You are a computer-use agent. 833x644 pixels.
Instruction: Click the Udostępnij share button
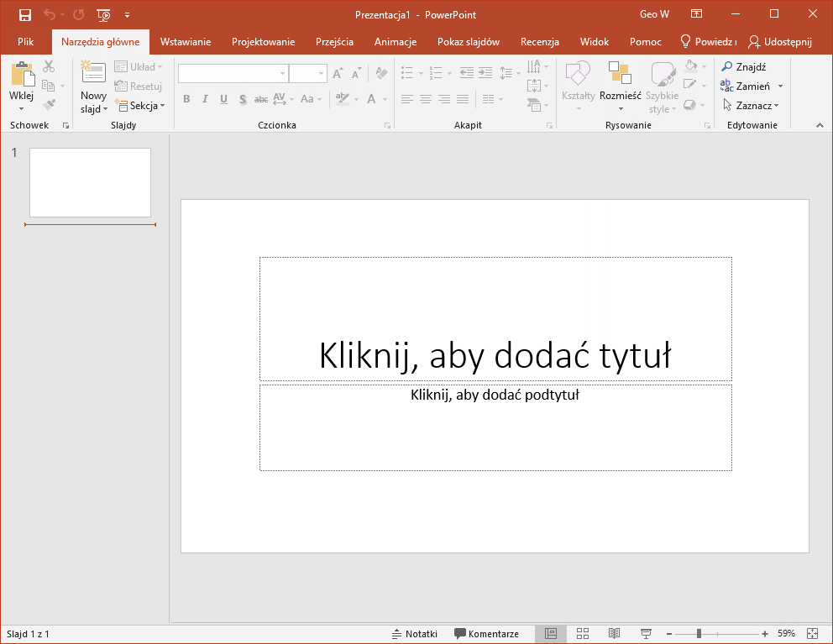pos(780,42)
